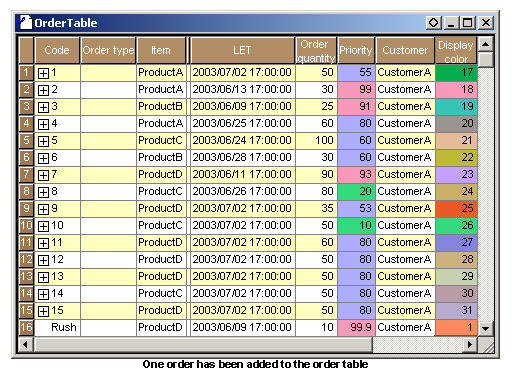Expand order code 7 row

tap(43, 175)
